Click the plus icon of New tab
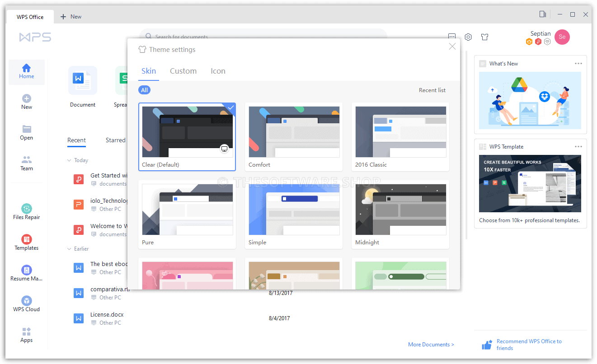Screen dimensions: 597x364 (63, 17)
